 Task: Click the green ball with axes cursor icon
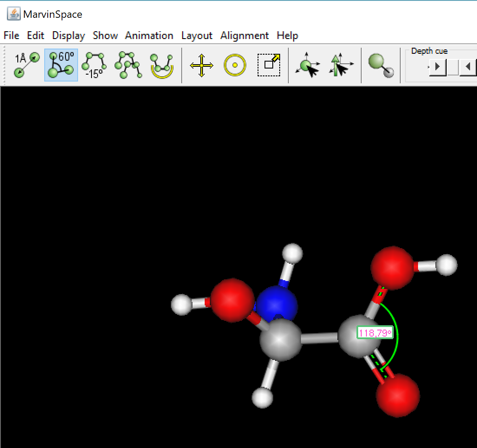tap(307, 65)
